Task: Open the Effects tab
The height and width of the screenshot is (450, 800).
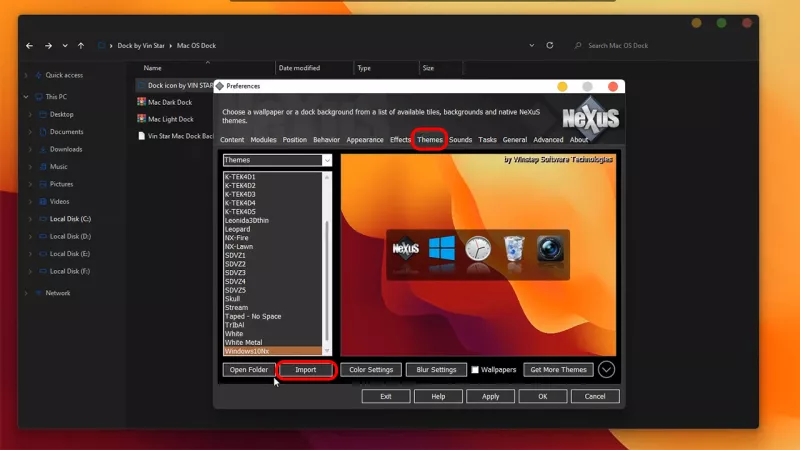Action: 400,139
